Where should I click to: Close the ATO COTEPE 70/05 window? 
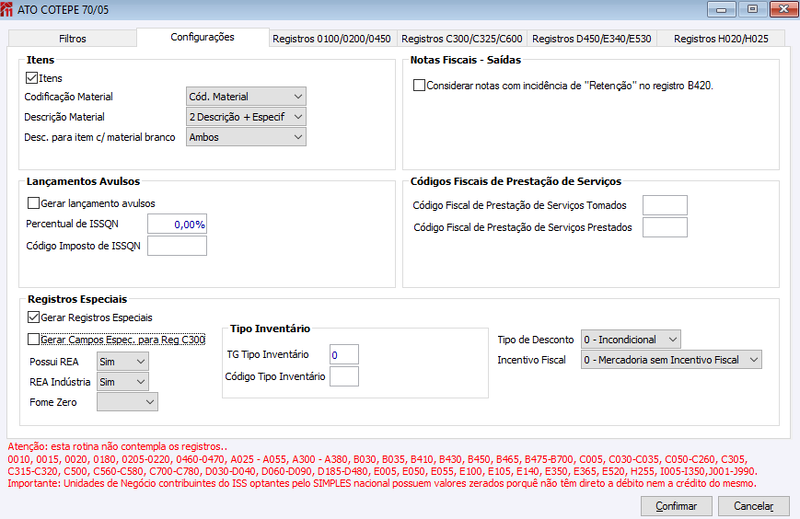point(783,9)
